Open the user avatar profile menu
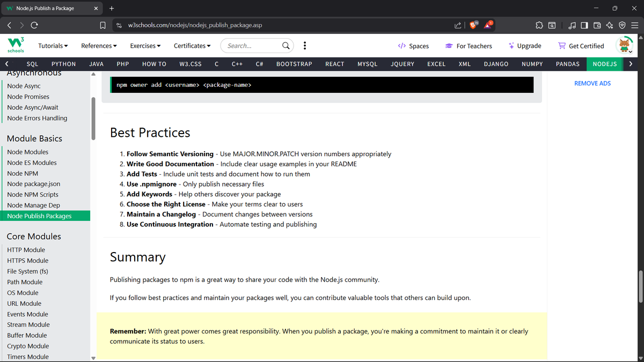Screen dimensions: 644x362 pos(625,46)
